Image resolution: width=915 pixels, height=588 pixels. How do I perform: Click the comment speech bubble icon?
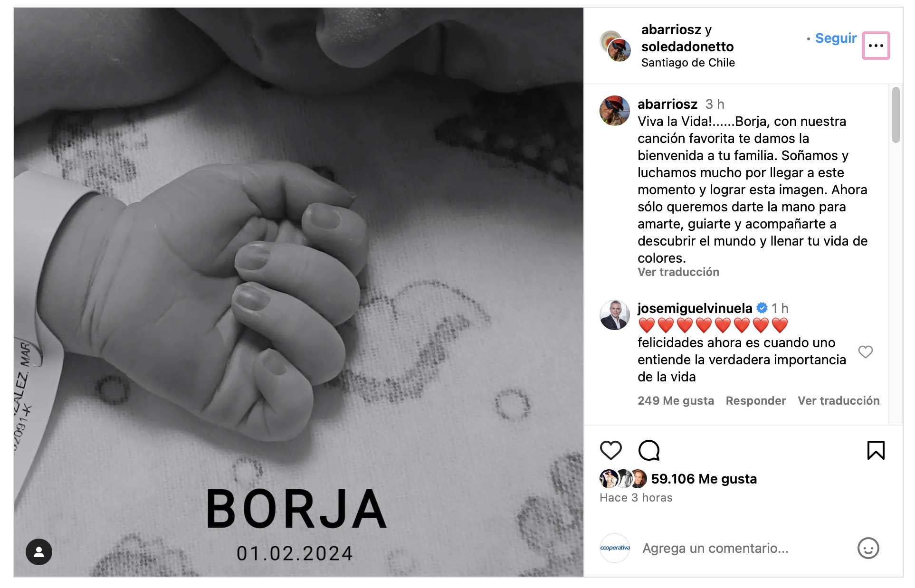(649, 450)
